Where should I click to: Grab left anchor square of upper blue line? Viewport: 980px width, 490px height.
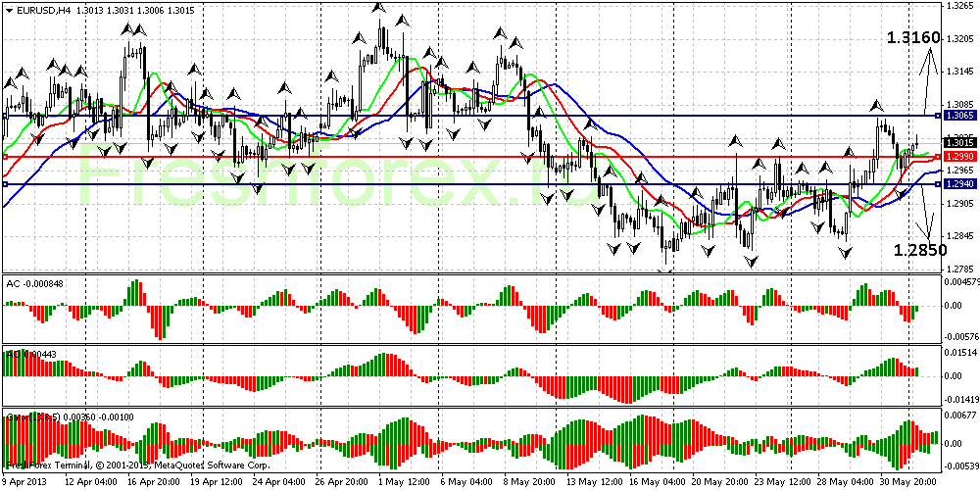[5, 116]
